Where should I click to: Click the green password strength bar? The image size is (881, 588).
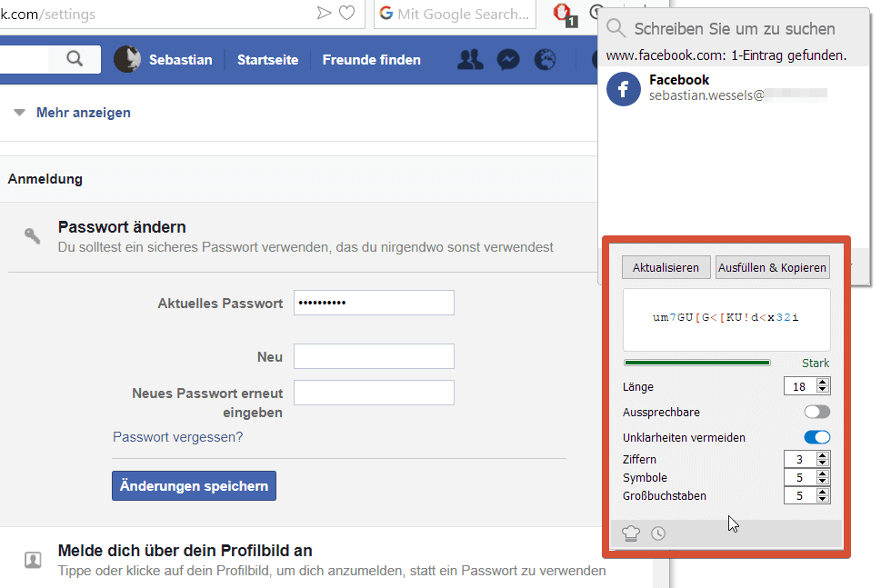(696, 363)
